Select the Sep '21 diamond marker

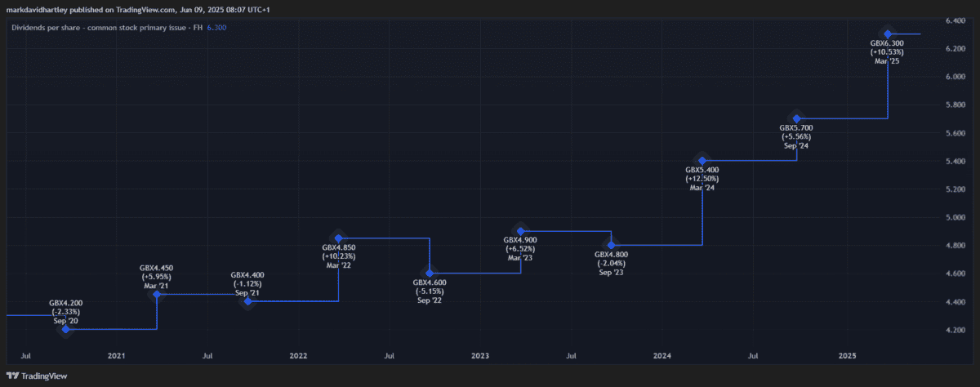(x=248, y=301)
